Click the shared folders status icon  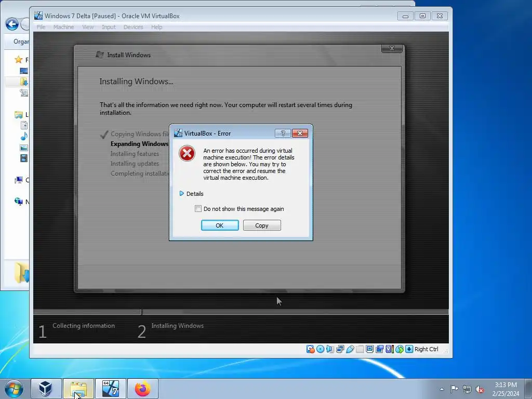tap(360, 349)
